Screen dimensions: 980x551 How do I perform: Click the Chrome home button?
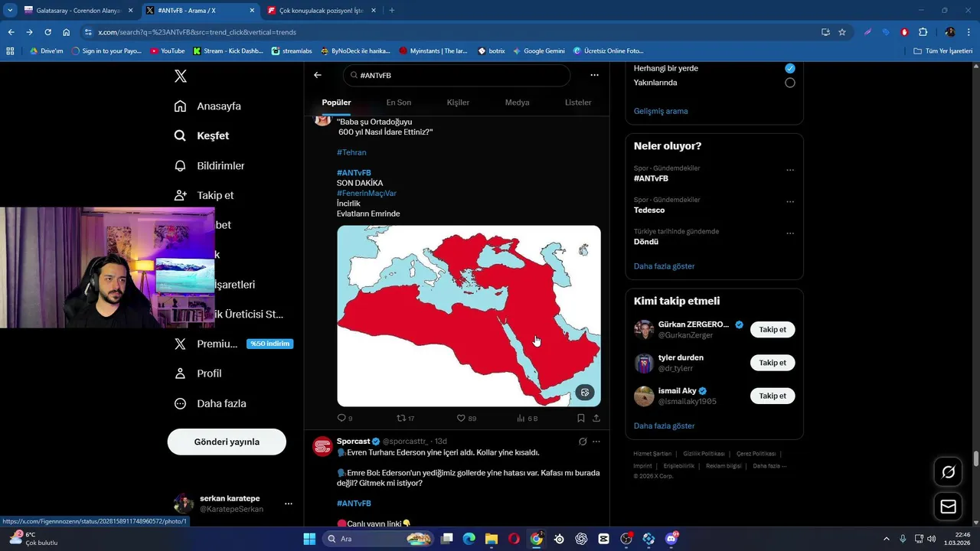click(67, 32)
